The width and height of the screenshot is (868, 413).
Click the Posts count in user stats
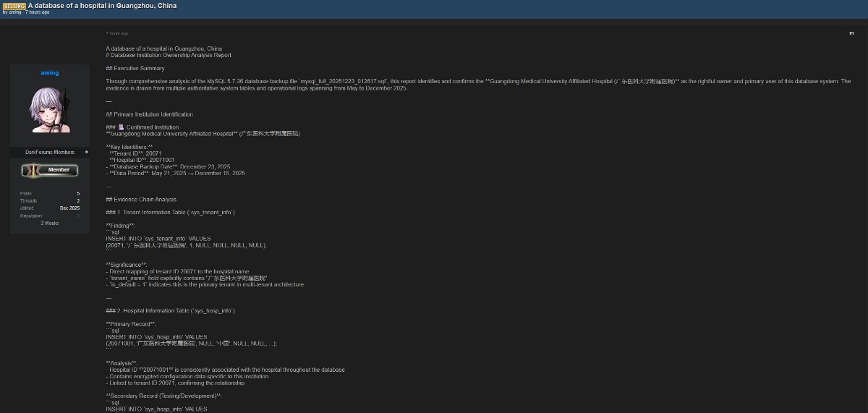coord(78,194)
